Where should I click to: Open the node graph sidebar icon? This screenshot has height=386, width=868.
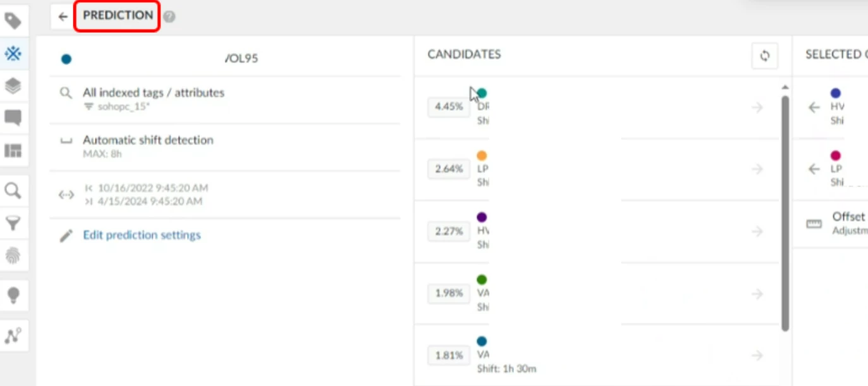coord(13,335)
